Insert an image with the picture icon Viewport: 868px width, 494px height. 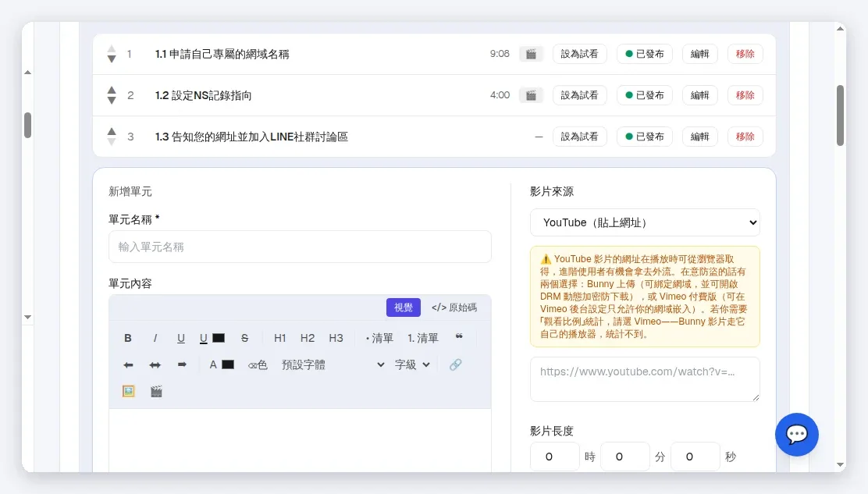(129, 391)
